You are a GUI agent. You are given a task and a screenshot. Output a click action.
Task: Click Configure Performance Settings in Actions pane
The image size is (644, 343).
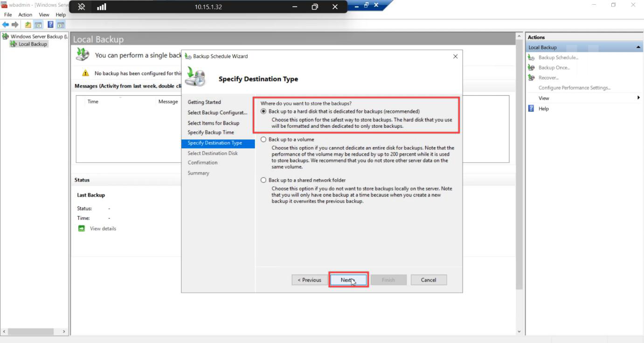575,88
